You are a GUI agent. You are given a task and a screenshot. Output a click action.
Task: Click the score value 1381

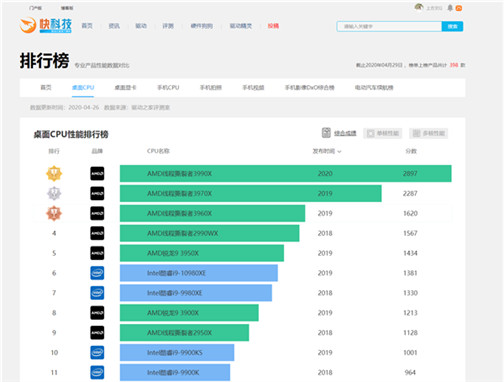pyautogui.click(x=410, y=273)
